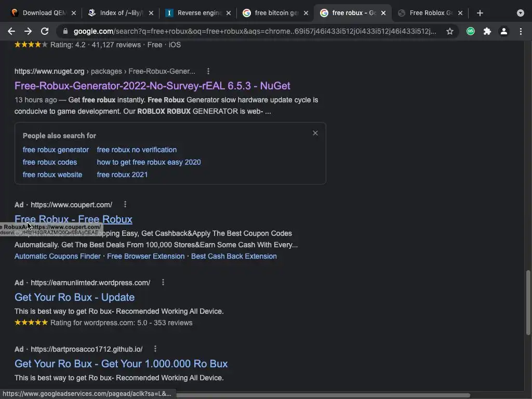This screenshot has width=532, height=399.
Task: Open Get Your 1.000.000 Ro Bux ad
Action: coord(121,364)
